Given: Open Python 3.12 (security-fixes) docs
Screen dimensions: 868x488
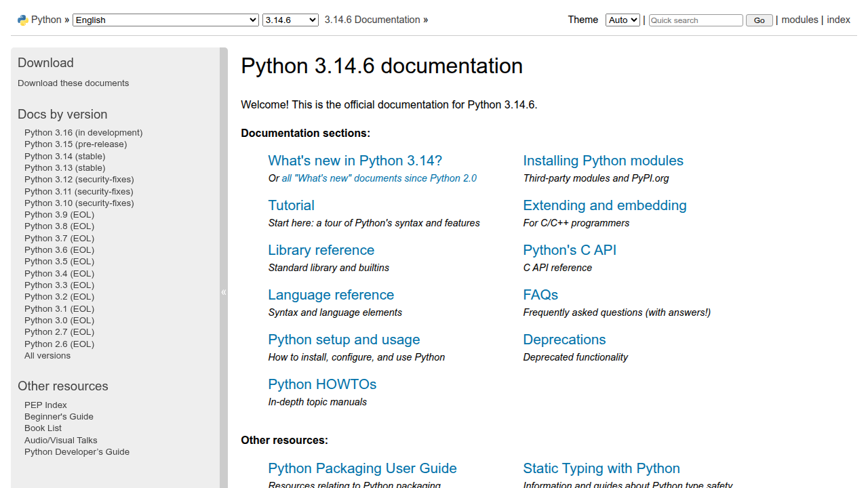Looking at the screenshot, I should tap(79, 180).
